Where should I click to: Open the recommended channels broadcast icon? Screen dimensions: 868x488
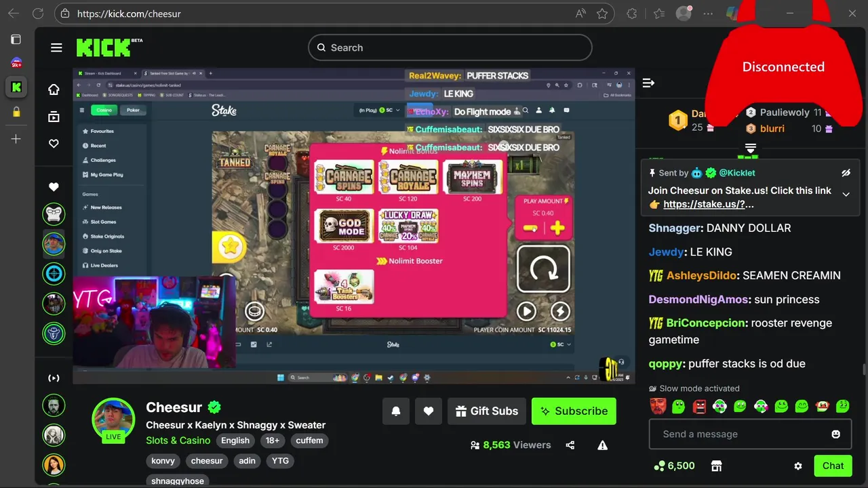coord(54,378)
